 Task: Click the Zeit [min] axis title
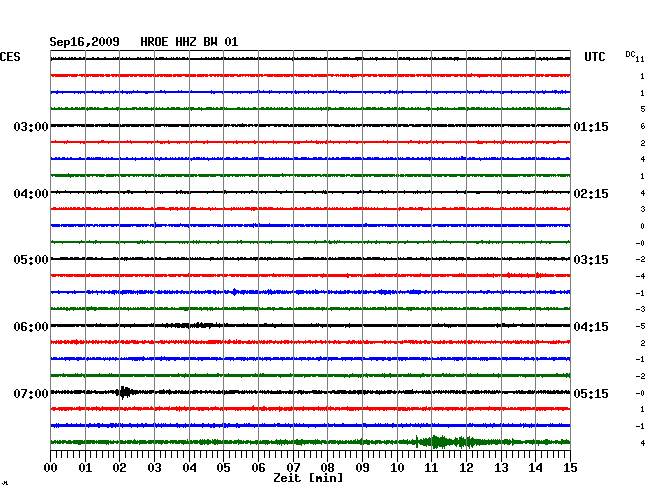click(x=308, y=478)
